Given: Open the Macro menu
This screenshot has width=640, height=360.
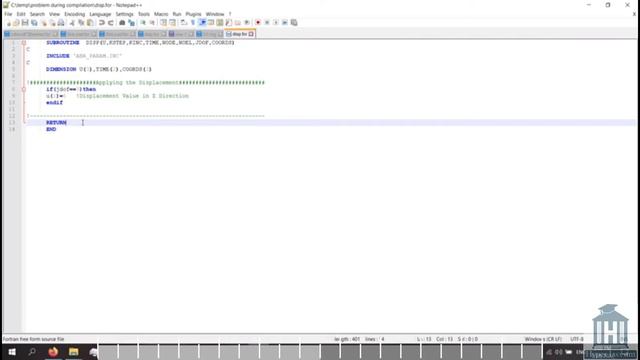Looking at the screenshot, I should [x=161, y=14].
